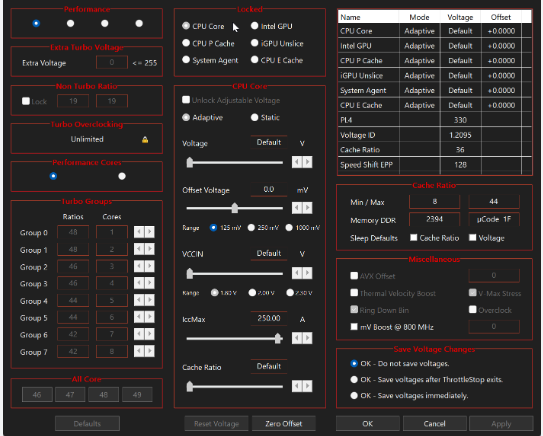Click the Voltage column header
The width and height of the screenshot is (543, 436).
point(460,17)
